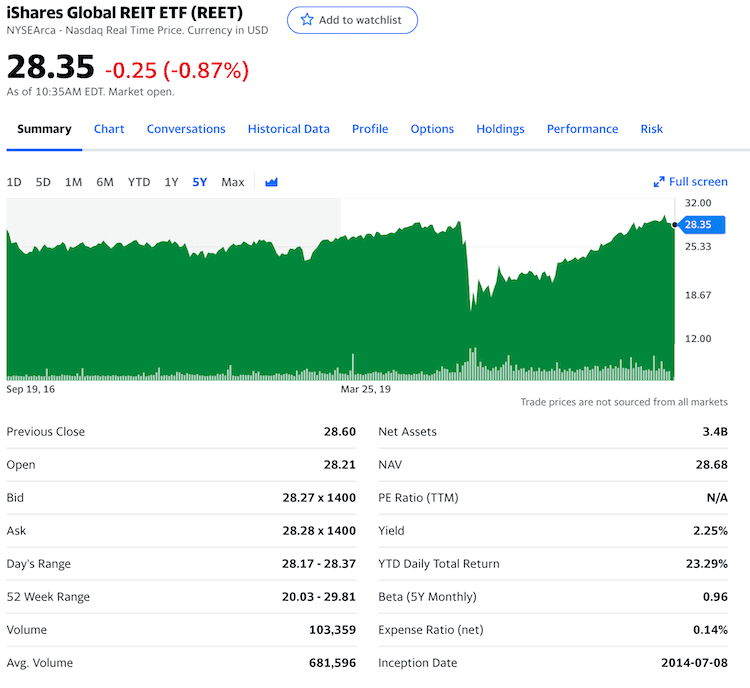This screenshot has height=688, width=750.
Task: Select the Max chart range
Action: coord(232,182)
